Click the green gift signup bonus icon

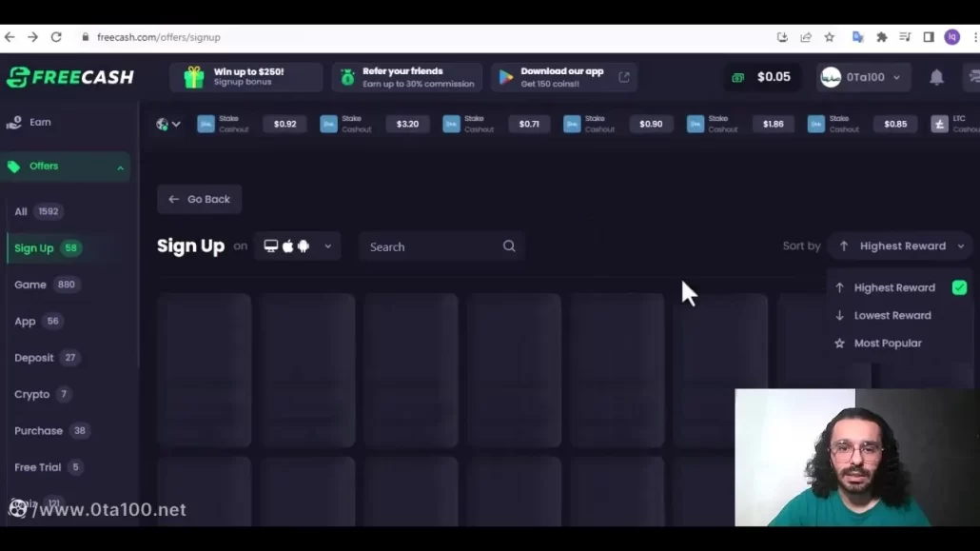[193, 77]
